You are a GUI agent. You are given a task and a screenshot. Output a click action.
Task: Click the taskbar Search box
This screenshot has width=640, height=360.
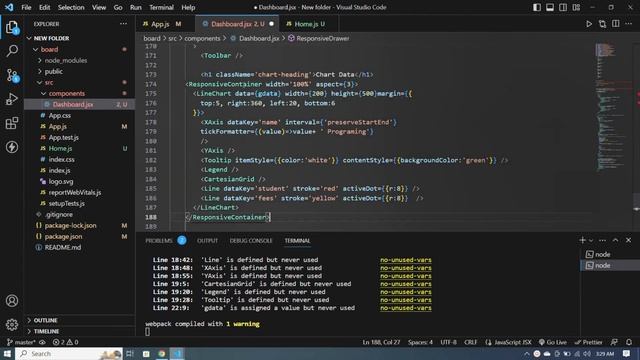pos(69,353)
